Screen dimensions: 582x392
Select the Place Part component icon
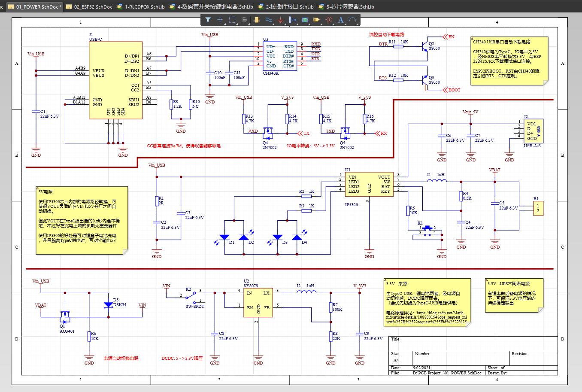256,20
